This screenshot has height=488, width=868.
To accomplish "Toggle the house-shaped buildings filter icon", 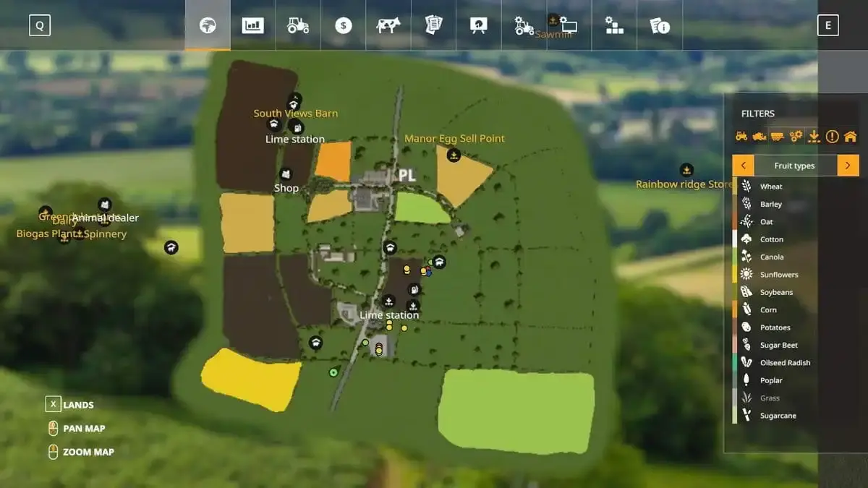I will tap(850, 136).
